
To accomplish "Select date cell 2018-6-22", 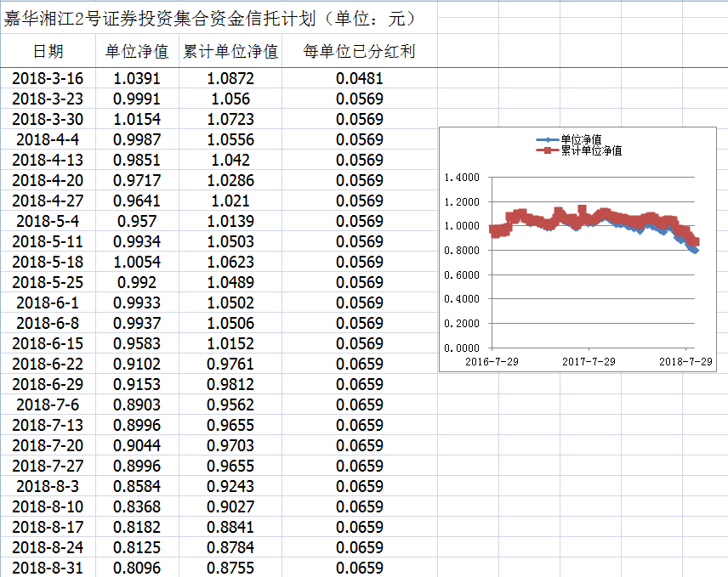I will pyautogui.click(x=48, y=364).
